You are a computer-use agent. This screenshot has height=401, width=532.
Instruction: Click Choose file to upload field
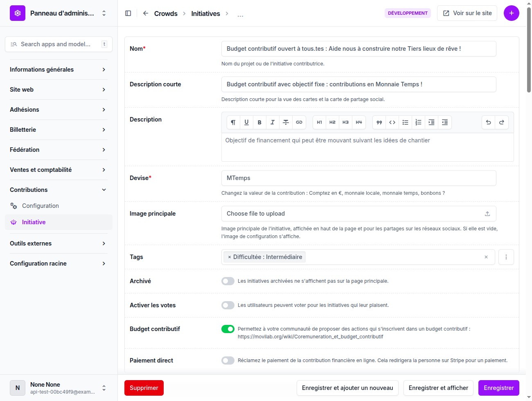pyautogui.click(x=358, y=214)
